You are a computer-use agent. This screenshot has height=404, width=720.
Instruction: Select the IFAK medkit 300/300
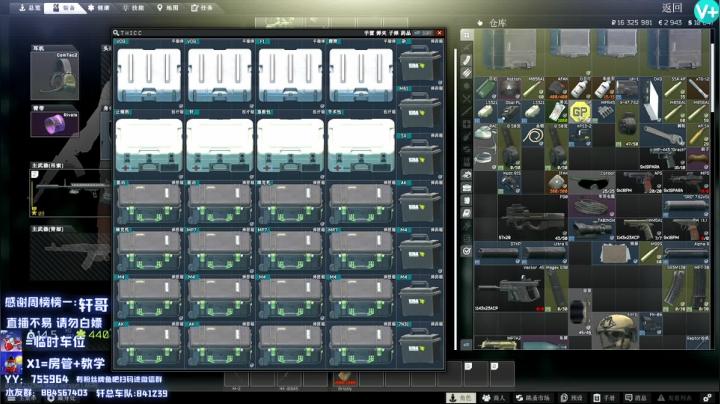[557, 182]
